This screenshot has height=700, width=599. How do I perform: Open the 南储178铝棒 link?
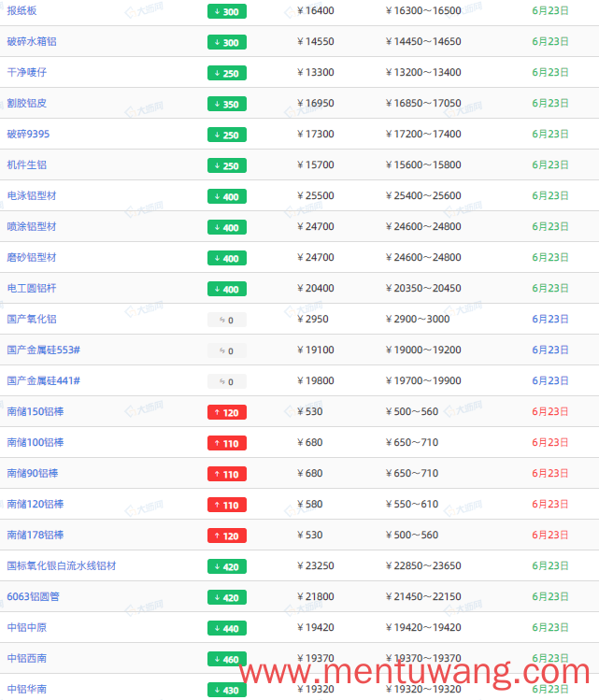(36, 535)
